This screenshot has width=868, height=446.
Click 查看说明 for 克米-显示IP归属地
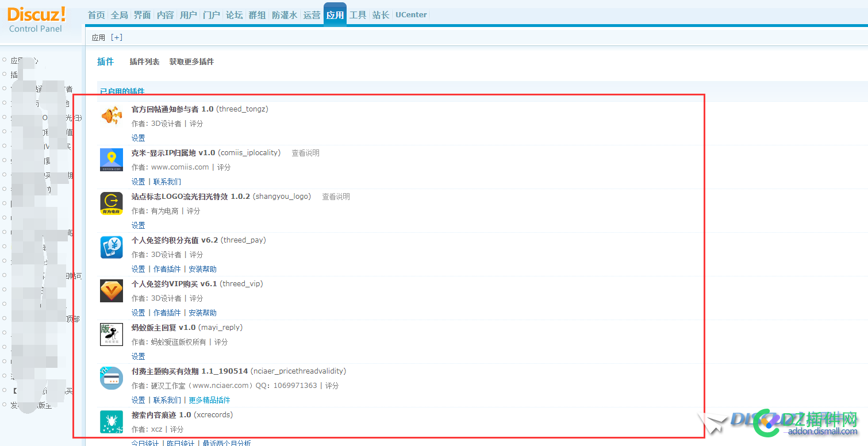tap(305, 153)
